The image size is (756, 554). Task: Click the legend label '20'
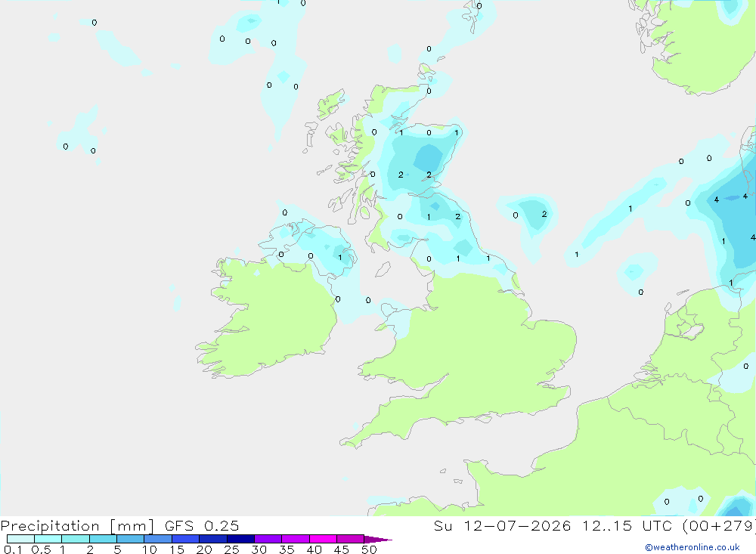click(x=204, y=549)
